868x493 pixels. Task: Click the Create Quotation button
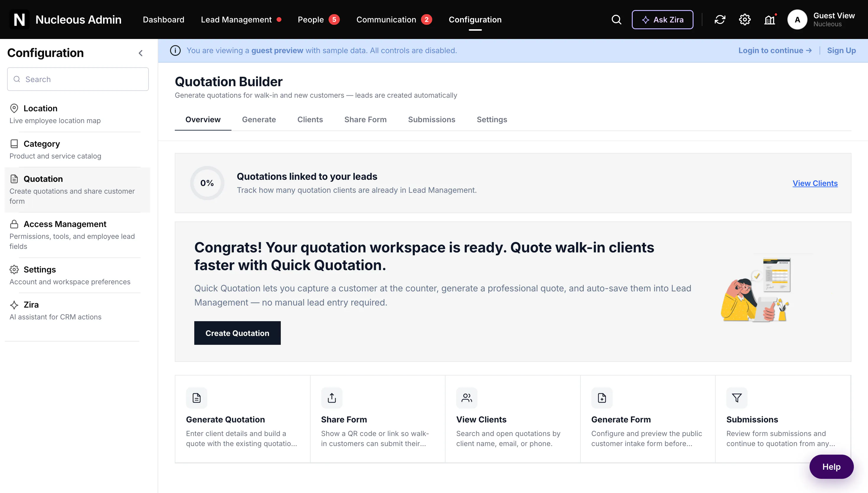tap(237, 333)
